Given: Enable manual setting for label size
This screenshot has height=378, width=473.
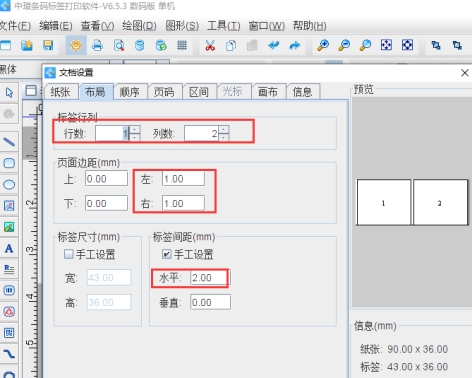Looking at the screenshot, I should tap(69, 254).
